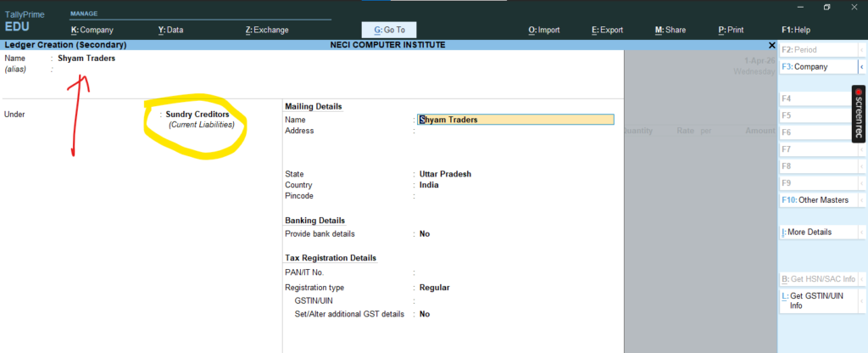This screenshot has height=353, width=868.
Task: Click the disabled F9 button
Action: 818,183
